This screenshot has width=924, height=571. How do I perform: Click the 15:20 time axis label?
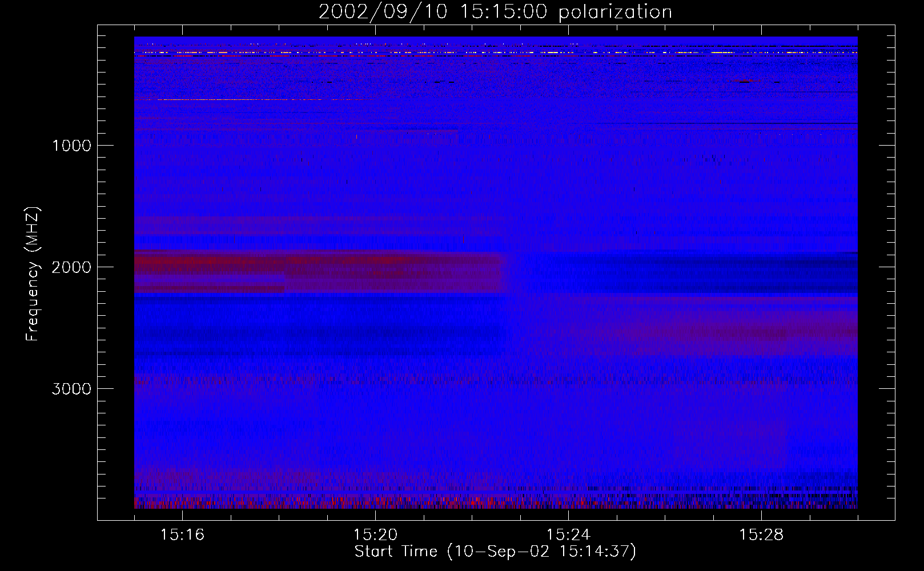(375, 534)
